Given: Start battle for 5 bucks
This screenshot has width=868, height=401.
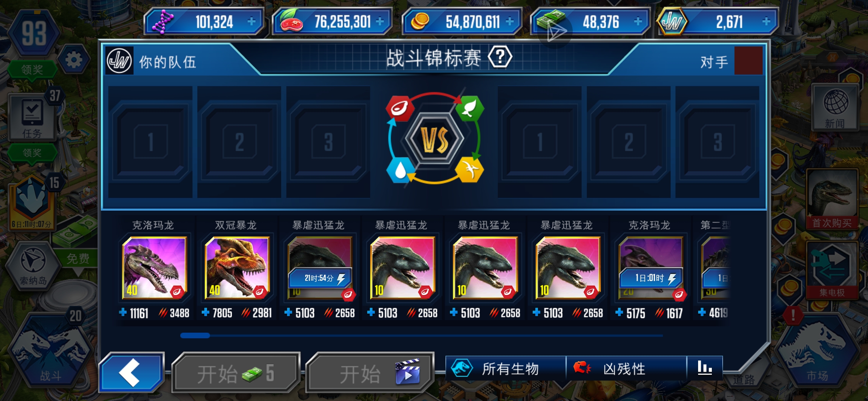Looking at the screenshot, I should click(x=236, y=373).
